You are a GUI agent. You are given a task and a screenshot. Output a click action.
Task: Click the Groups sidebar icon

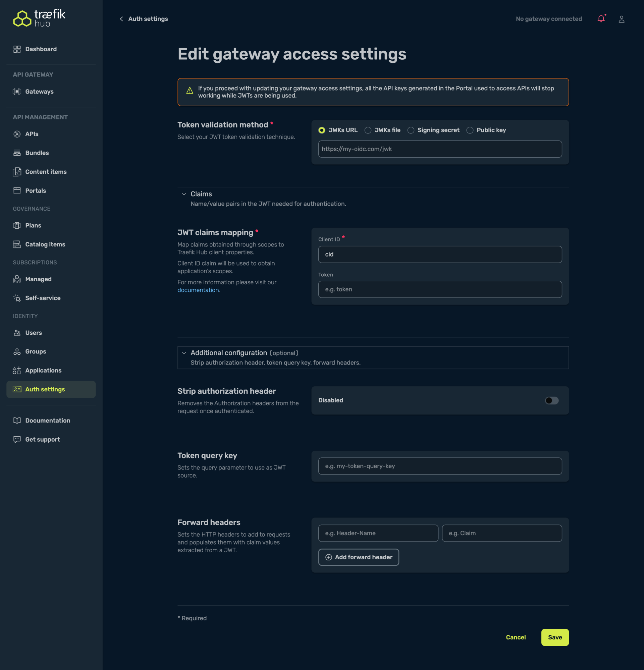(17, 352)
